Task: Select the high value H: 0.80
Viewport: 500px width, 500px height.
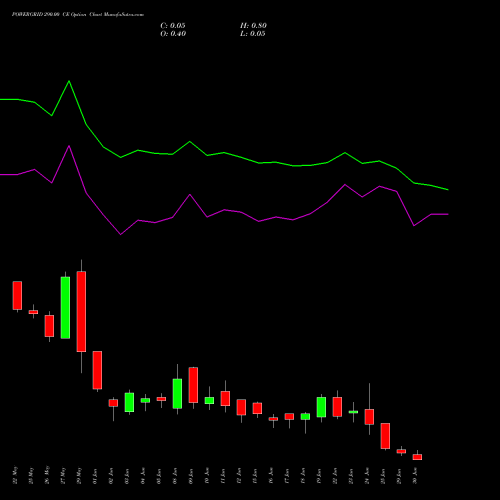Action: pyautogui.click(x=253, y=26)
